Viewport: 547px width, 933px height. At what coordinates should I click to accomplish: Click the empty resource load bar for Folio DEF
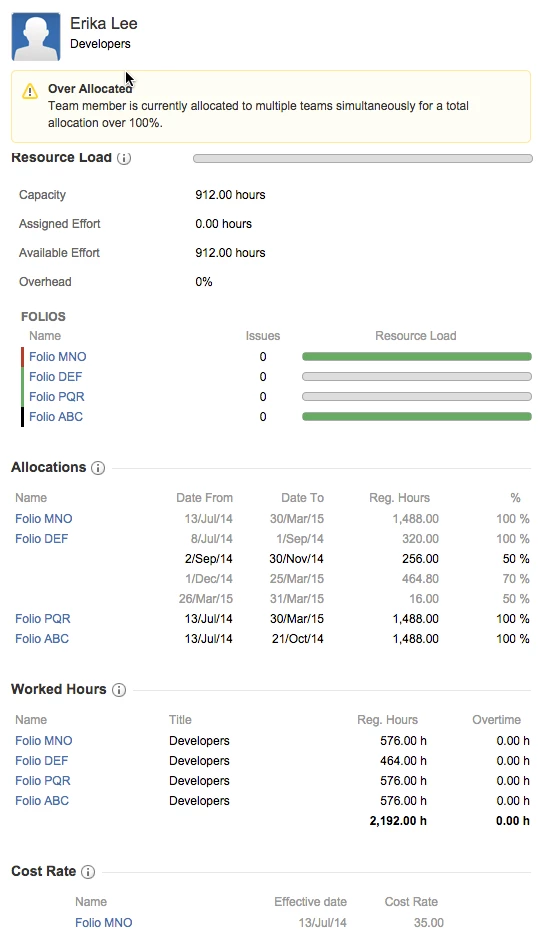pyautogui.click(x=417, y=377)
